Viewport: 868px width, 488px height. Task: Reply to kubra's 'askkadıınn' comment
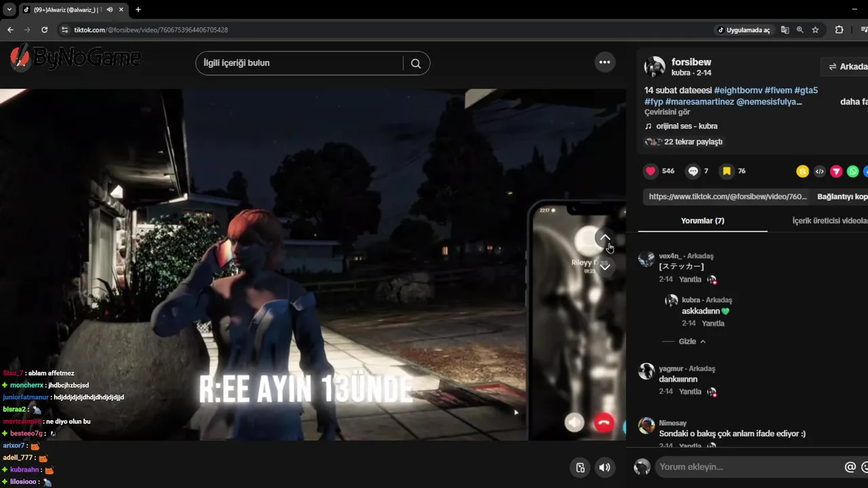[x=713, y=323]
